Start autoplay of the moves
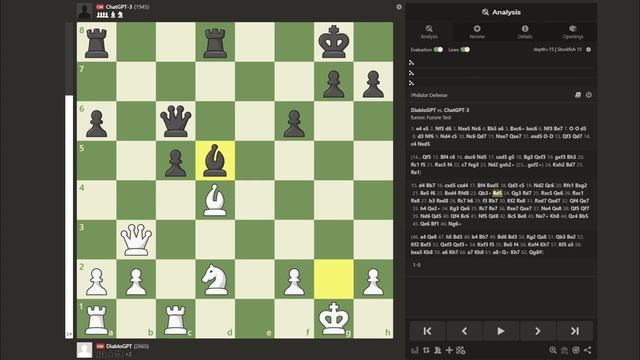 point(501,331)
